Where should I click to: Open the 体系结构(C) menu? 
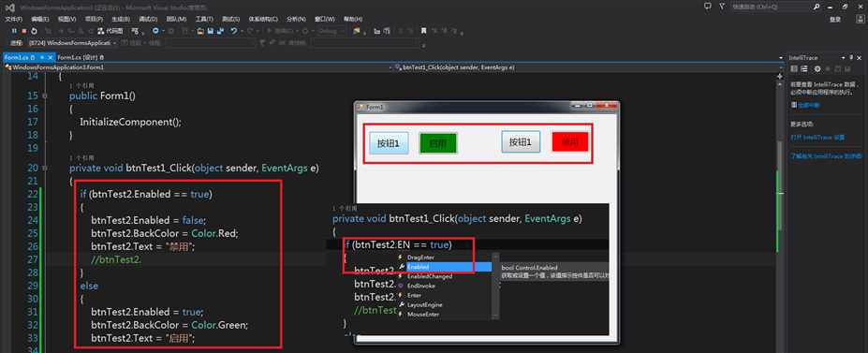tap(263, 19)
